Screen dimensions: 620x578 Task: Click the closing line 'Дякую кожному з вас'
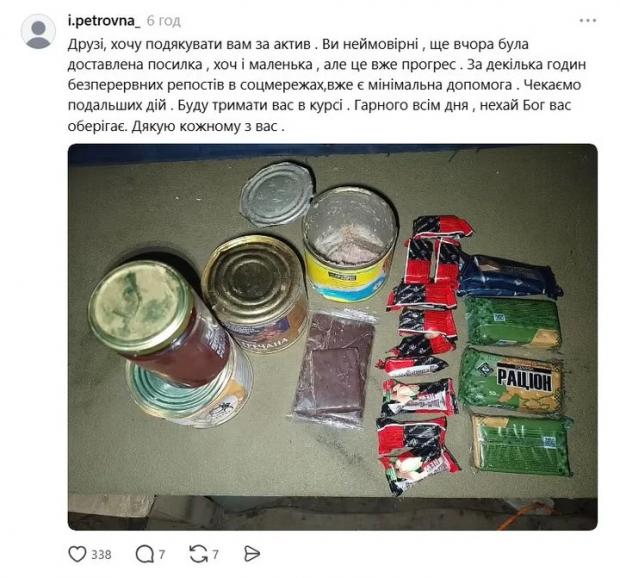click(x=206, y=126)
